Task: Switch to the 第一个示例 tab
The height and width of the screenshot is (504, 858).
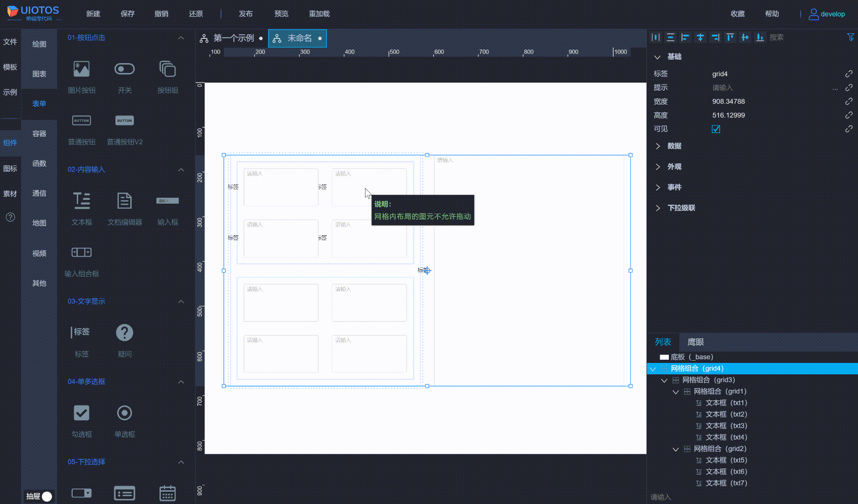Action: [233, 38]
